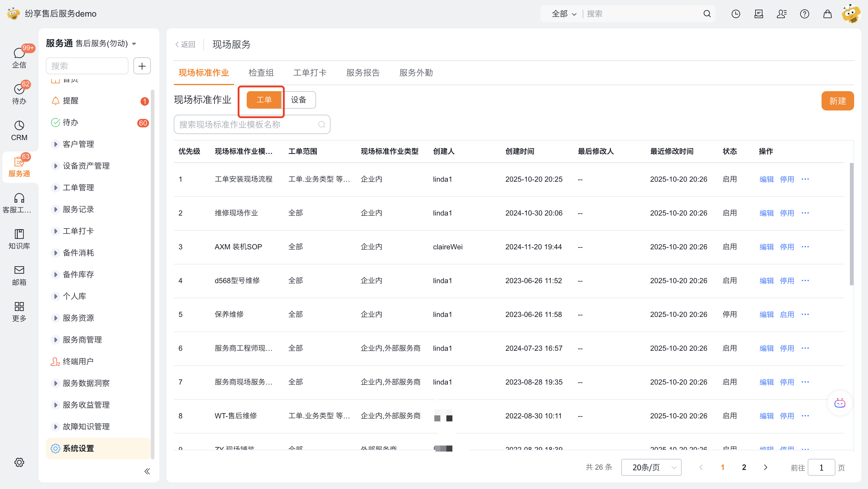
Task: Click 启用 for the 保养维修 row
Action: coord(787,314)
